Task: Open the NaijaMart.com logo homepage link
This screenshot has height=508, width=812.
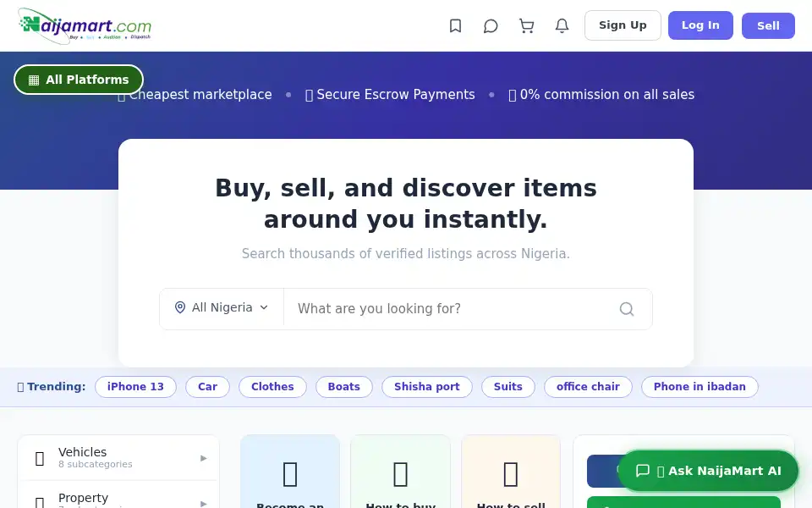Action: (x=85, y=25)
